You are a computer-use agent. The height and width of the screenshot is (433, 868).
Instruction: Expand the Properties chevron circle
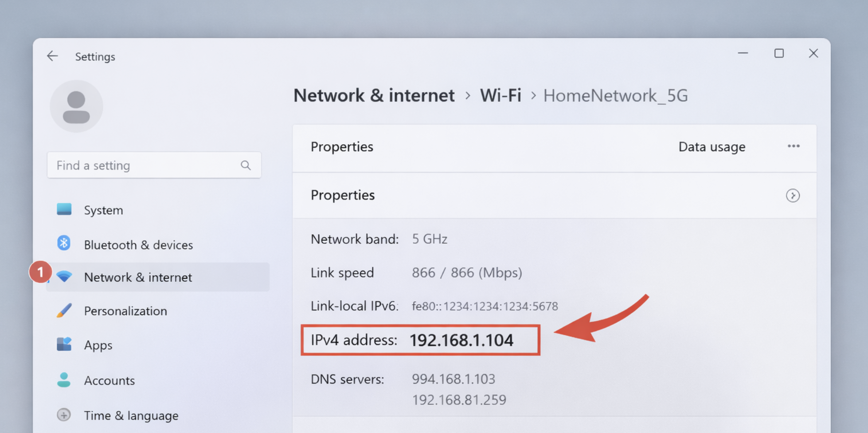(x=793, y=196)
